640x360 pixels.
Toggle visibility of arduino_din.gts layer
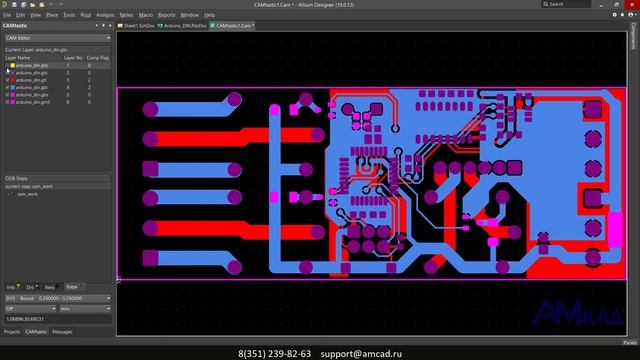[x=7, y=73]
